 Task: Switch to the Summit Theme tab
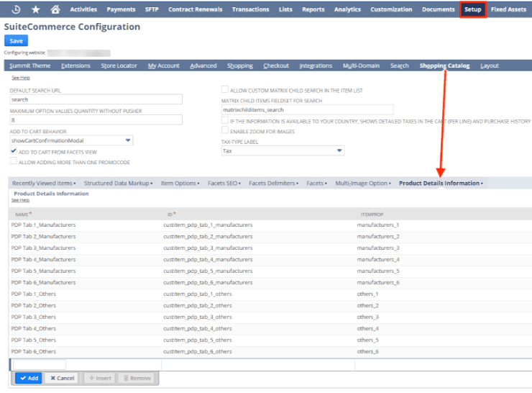point(30,65)
